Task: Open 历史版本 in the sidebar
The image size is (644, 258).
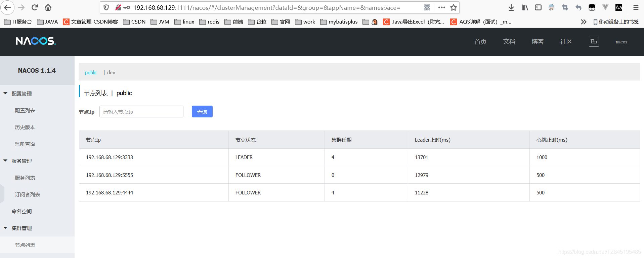Action: tap(25, 127)
